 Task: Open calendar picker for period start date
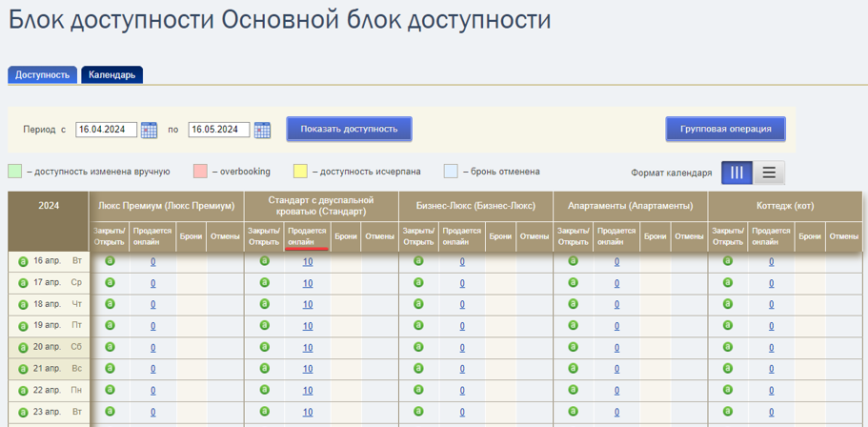point(149,131)
